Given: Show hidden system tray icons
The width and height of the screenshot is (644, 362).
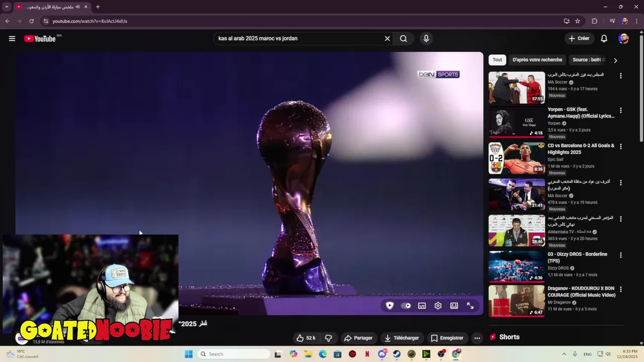Looking at the screenshot, I should (564, 354).
